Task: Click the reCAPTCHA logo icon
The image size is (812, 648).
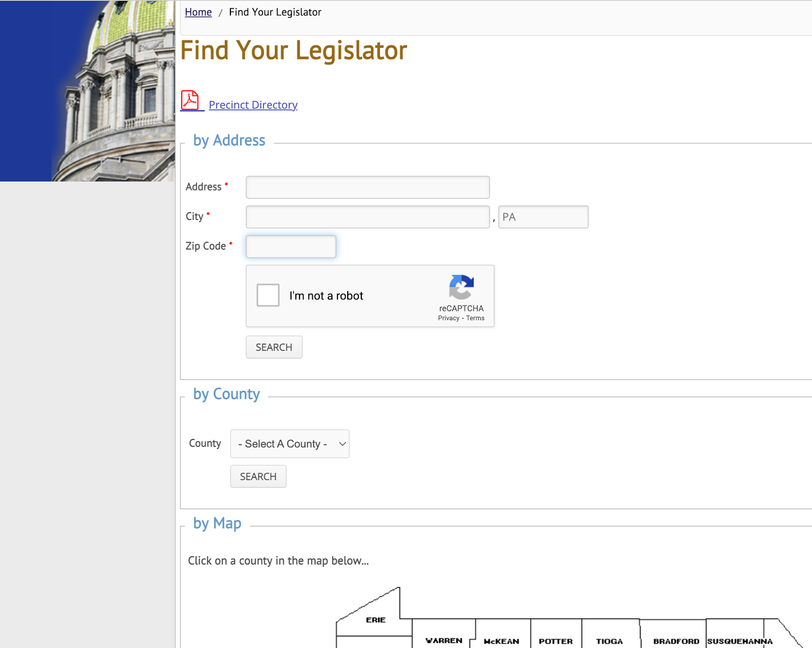Action: tap(461, 287)
